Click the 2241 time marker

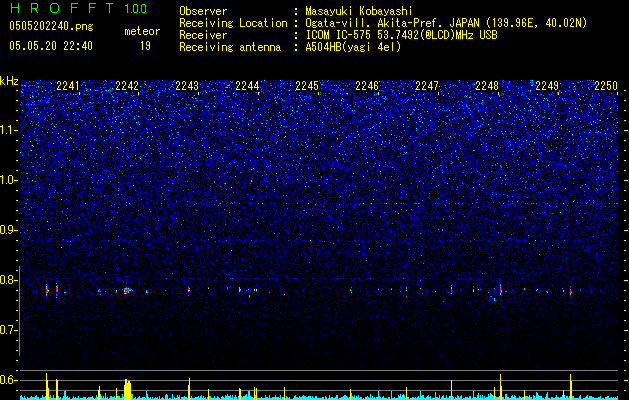(68, 86)
